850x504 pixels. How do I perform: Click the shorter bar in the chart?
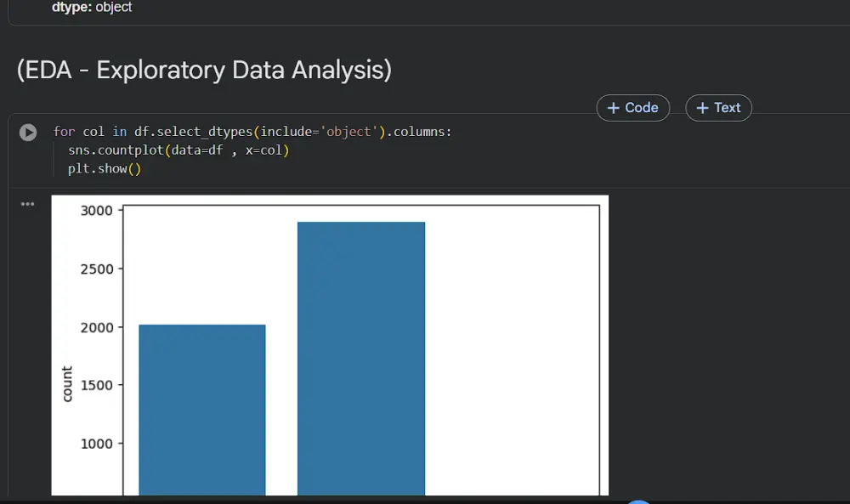[202, 410]
